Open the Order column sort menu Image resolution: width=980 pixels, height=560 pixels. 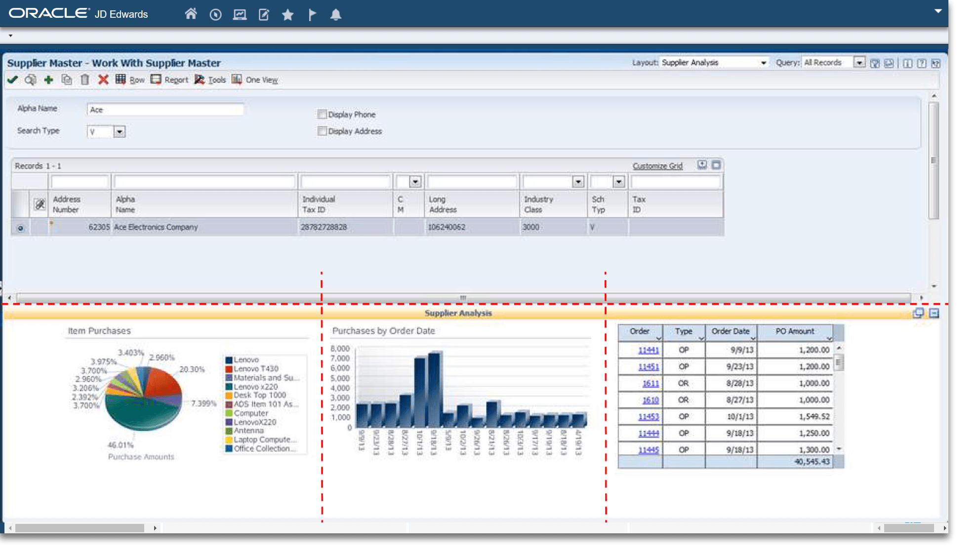coord(658,338)
